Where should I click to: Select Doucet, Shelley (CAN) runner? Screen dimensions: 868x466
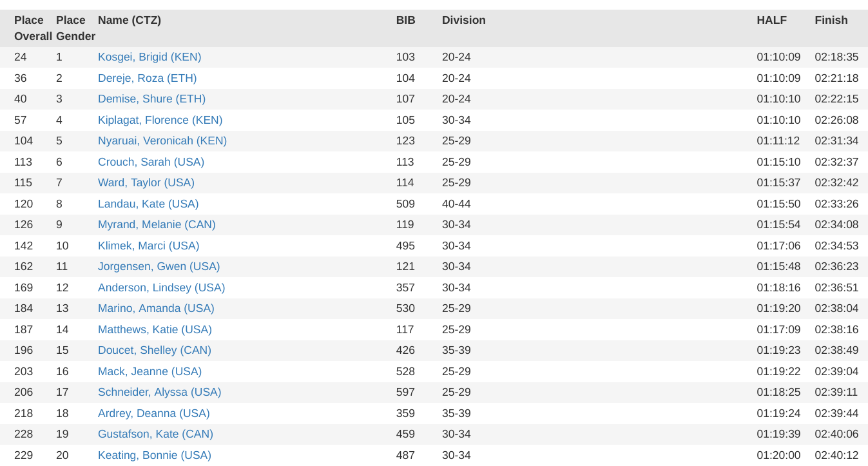click(155, 351)
